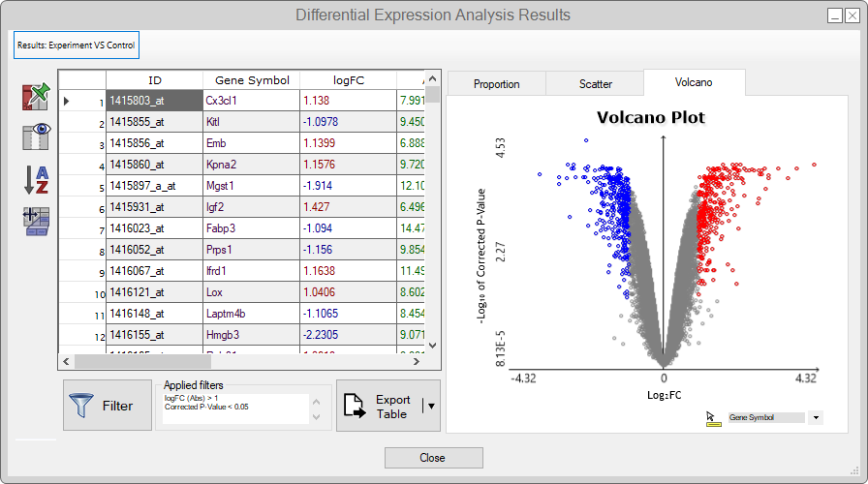Select Results: Experiment VS Control tab

click(x=77, y=45)
